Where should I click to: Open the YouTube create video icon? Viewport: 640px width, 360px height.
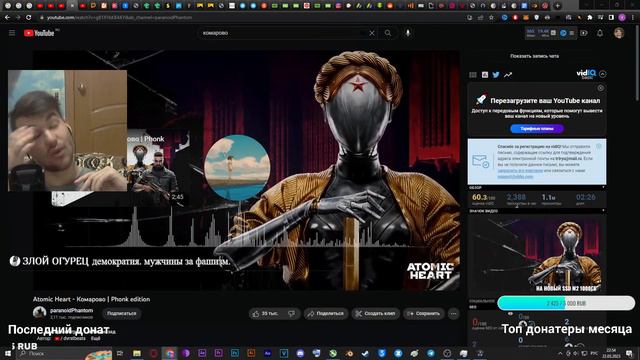coord(584,33)
